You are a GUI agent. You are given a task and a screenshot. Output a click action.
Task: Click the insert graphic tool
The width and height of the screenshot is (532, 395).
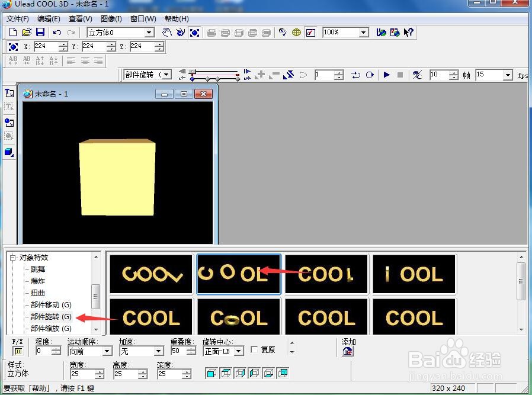(x=9, y=123)
